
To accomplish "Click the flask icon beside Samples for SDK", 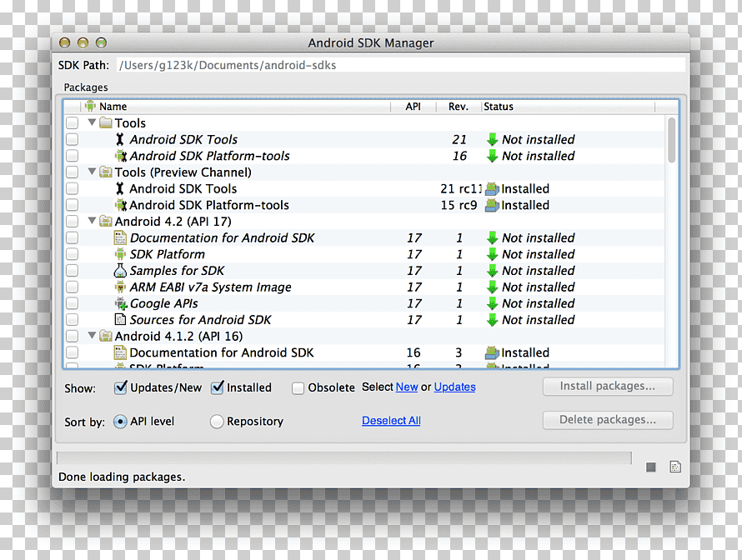I will point(120,271).
